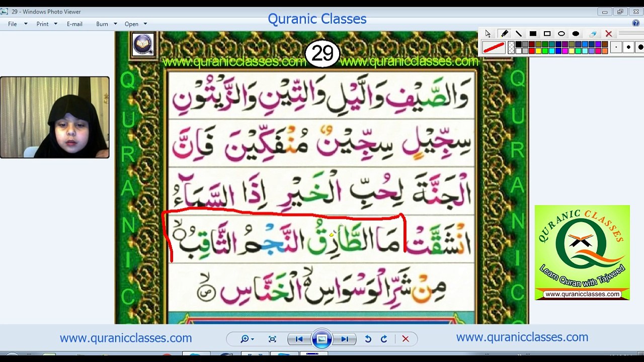Choose the white color swatch
The width and height of the screenshot is (644, 362).
click(x=518, y=51)
